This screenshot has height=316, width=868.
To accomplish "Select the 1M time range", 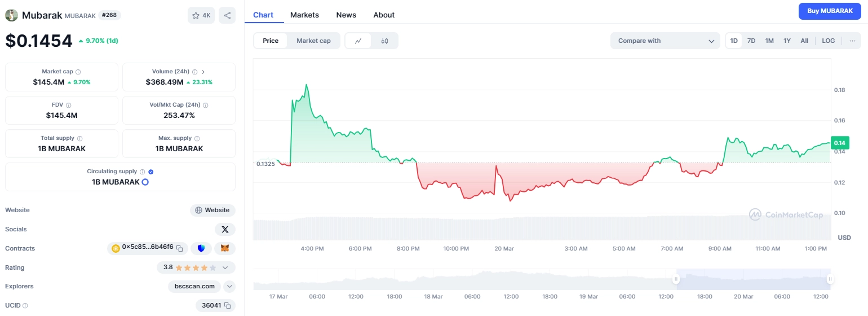I will [x=769, y=41].
